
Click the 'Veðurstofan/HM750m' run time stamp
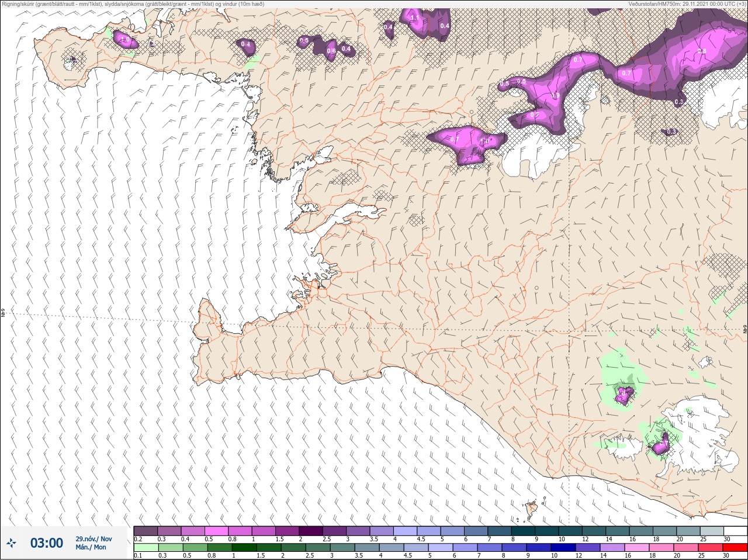(687, 4)
